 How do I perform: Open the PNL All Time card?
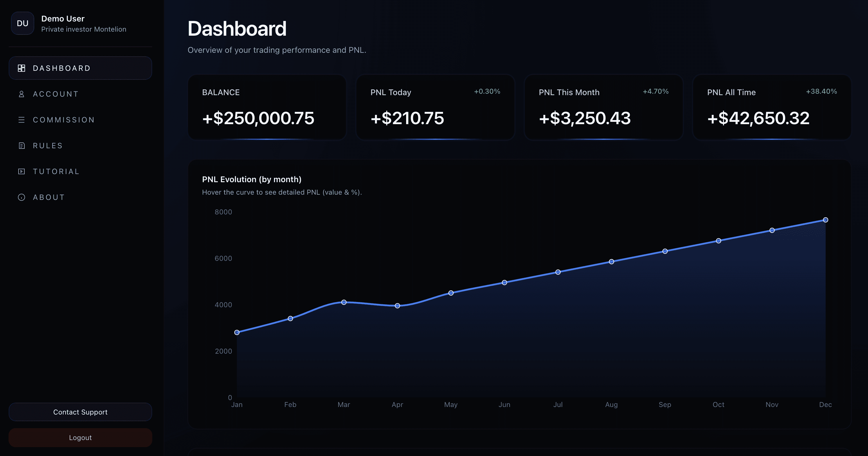(x=772, y=107)
